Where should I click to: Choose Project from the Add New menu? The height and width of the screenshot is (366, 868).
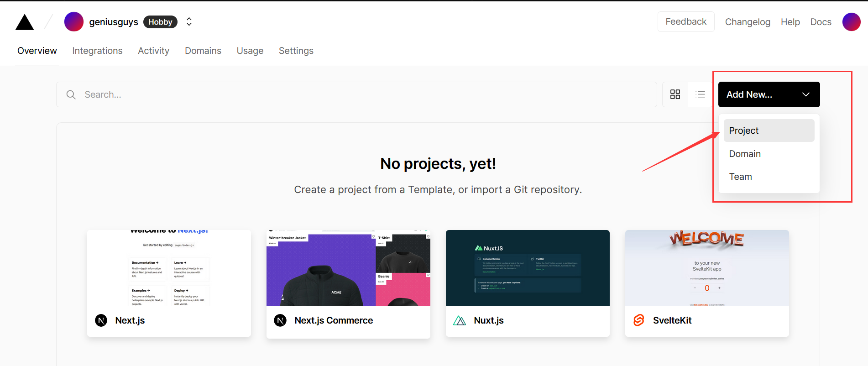(x=769, y=131)
